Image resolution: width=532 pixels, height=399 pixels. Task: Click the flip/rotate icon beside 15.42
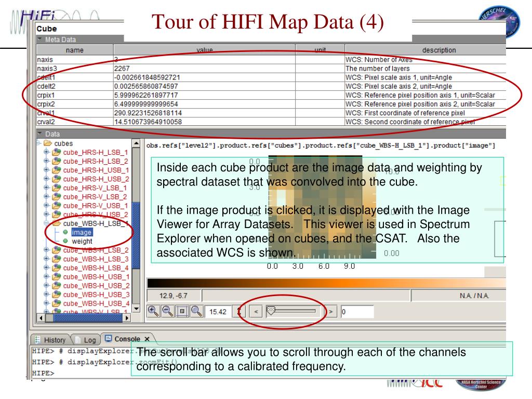(239, 311)
